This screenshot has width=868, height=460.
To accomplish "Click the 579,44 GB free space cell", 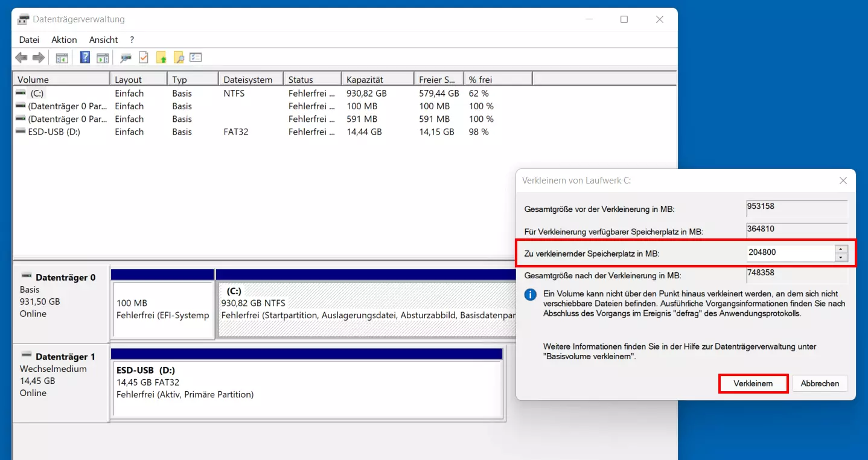I will tap(439, 94).
